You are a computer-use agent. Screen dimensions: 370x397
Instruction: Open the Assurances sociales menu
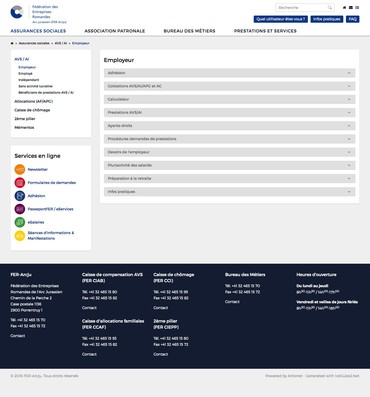(38, 31)
